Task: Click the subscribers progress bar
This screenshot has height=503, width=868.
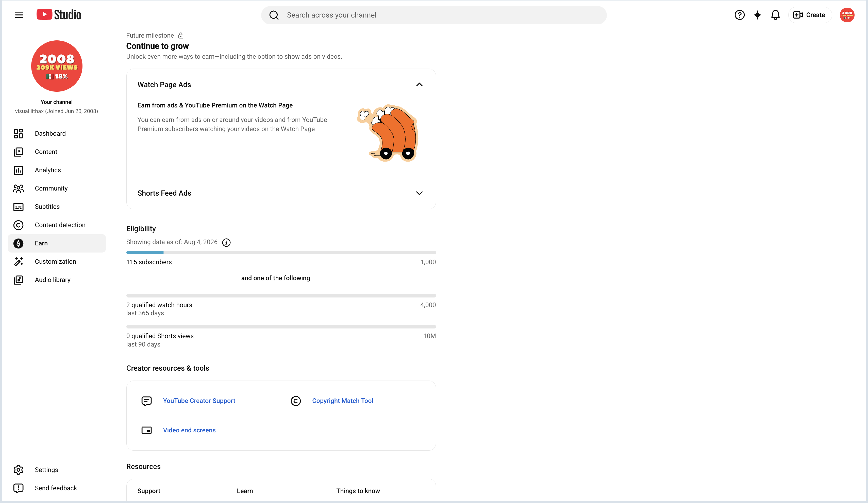Action: 281,252
